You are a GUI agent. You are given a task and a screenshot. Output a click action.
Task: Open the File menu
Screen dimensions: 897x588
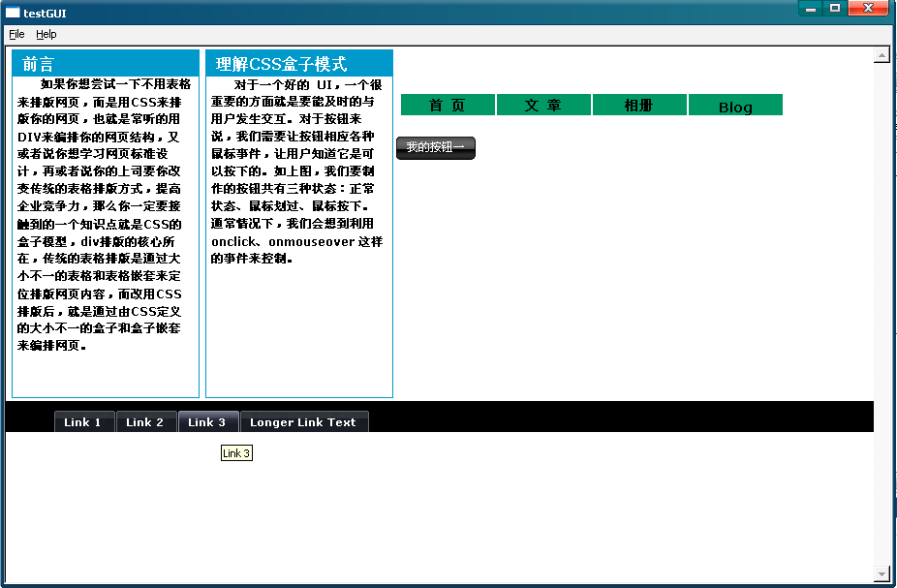(16, 34)
